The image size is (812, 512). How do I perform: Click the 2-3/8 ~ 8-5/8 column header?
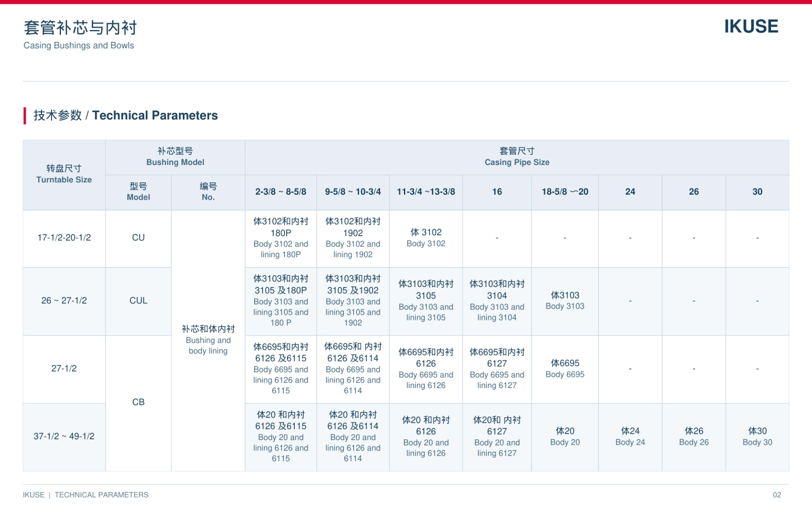tap(281, 192)
